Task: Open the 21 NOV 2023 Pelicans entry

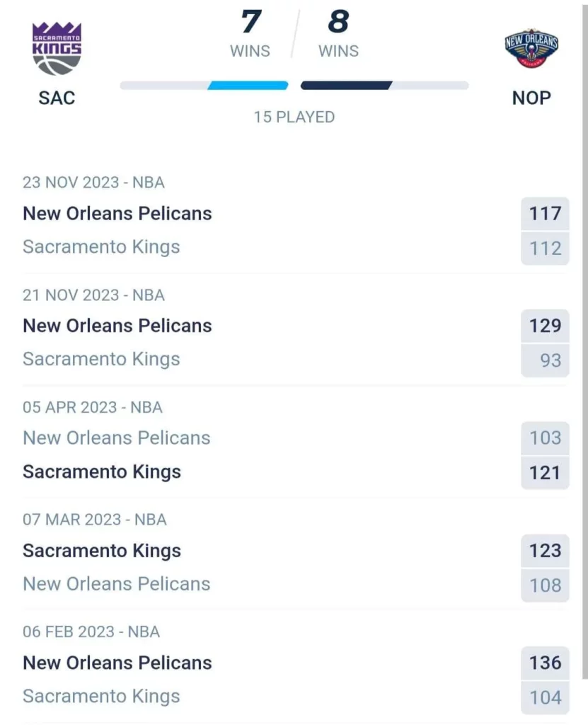Action: point(117,326)
